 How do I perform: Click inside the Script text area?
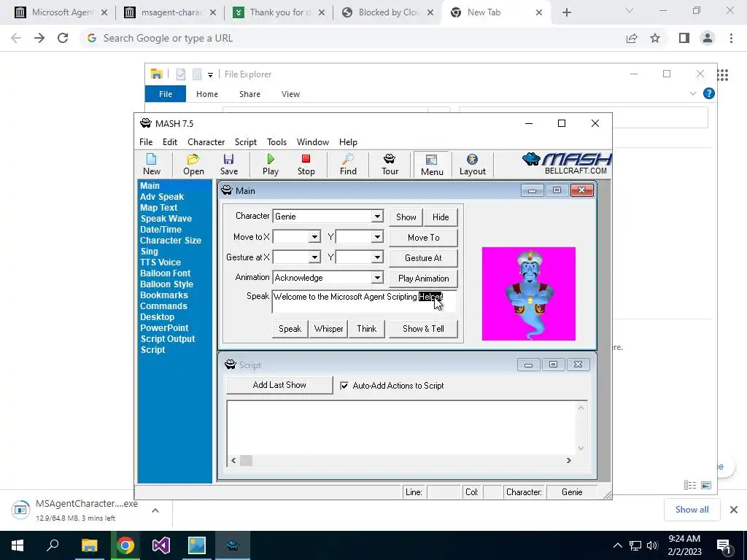[403, 427]
